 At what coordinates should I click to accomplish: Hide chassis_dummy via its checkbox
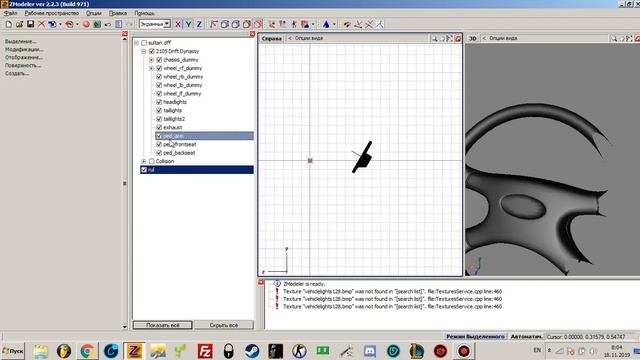(x=159, y=60)
